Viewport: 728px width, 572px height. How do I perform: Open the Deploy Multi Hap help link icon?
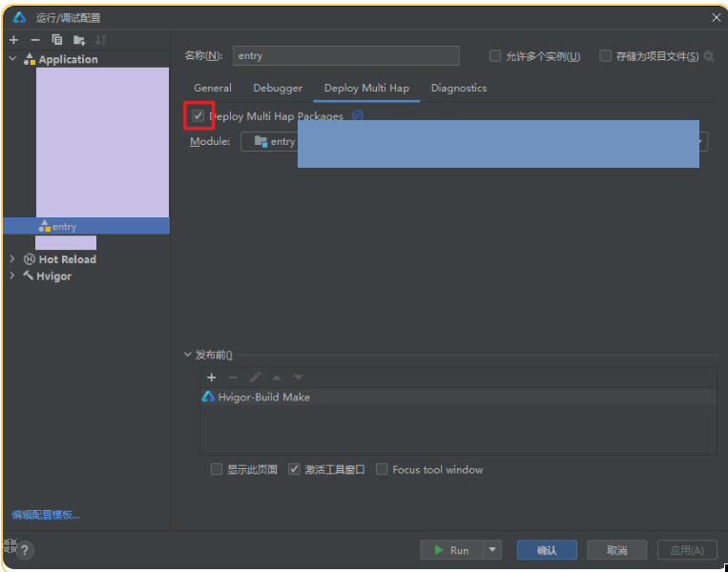tap(358, 115)
